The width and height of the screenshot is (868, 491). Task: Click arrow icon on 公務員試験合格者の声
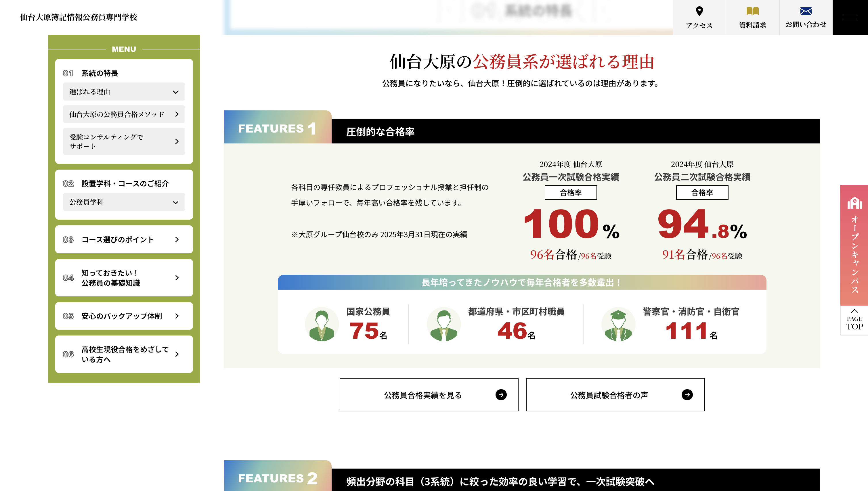687,394
